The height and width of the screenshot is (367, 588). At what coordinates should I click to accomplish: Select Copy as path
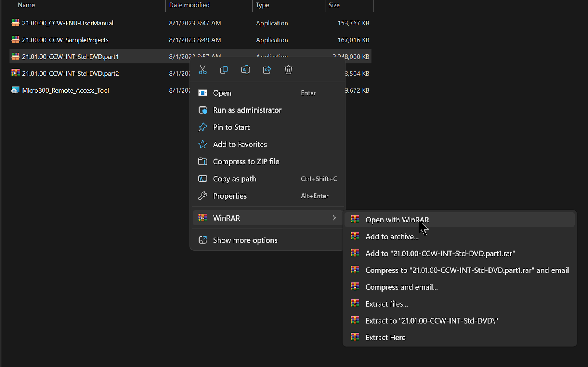(x=268, y=179)
